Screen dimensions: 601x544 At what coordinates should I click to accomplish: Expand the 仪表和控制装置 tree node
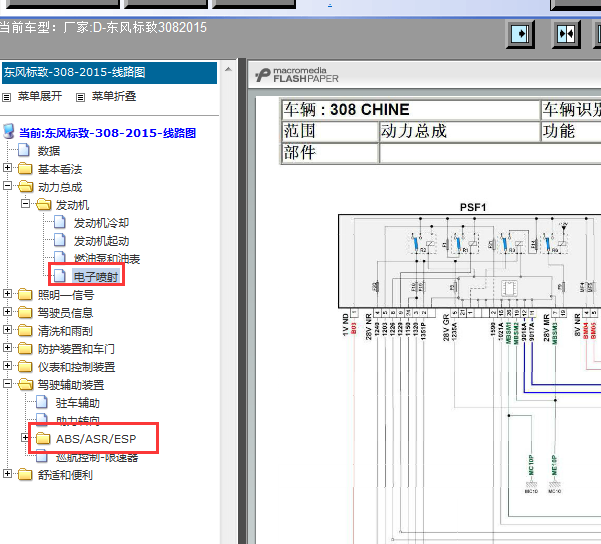[x=7, y=366]
